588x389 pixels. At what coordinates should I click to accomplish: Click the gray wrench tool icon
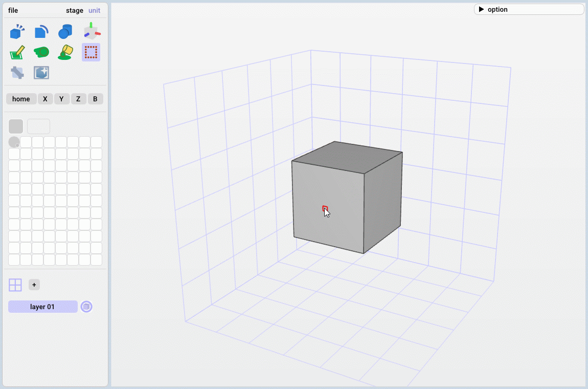pos(17,73)
